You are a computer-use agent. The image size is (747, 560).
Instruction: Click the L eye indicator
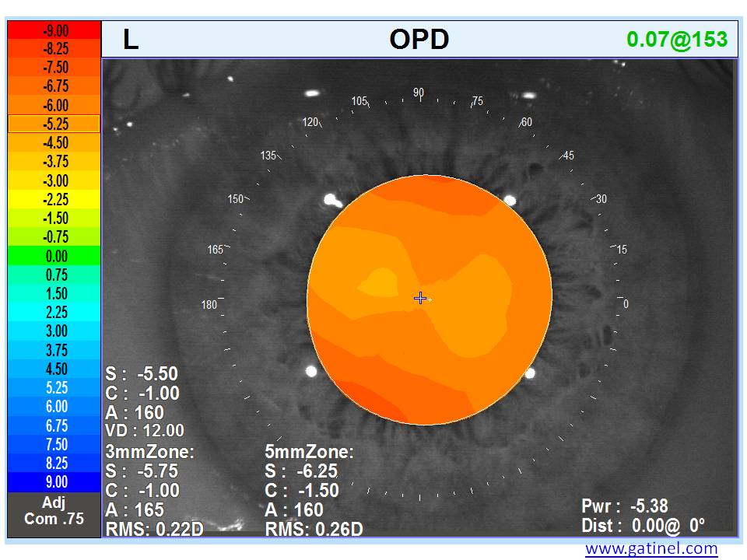tap(131, 40)
